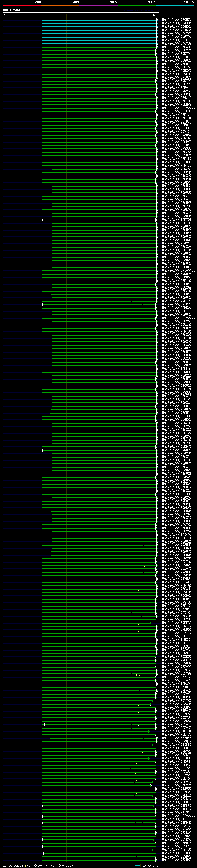Select hit label UniRef100_Q06YR0
The height and width of the screenshot is (868, 197).
click(176, 37)
